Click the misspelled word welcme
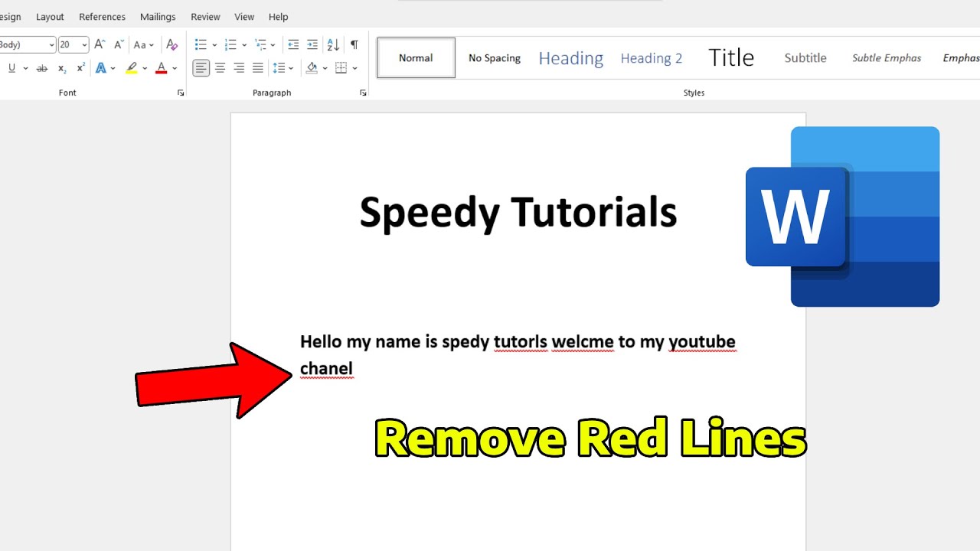The image size is (980, 551). click(x=583, y=341)
